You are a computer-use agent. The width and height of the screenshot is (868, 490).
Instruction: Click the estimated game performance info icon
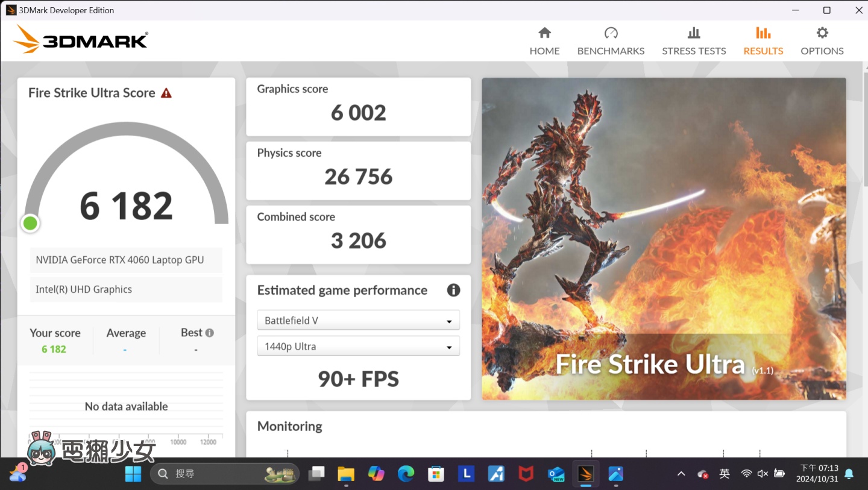(453, 290)
